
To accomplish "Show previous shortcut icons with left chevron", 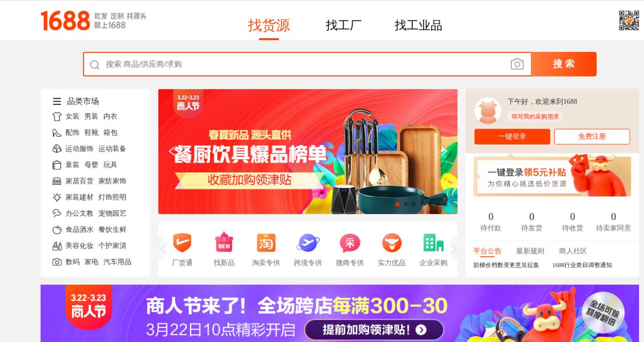I will [164, 249].
